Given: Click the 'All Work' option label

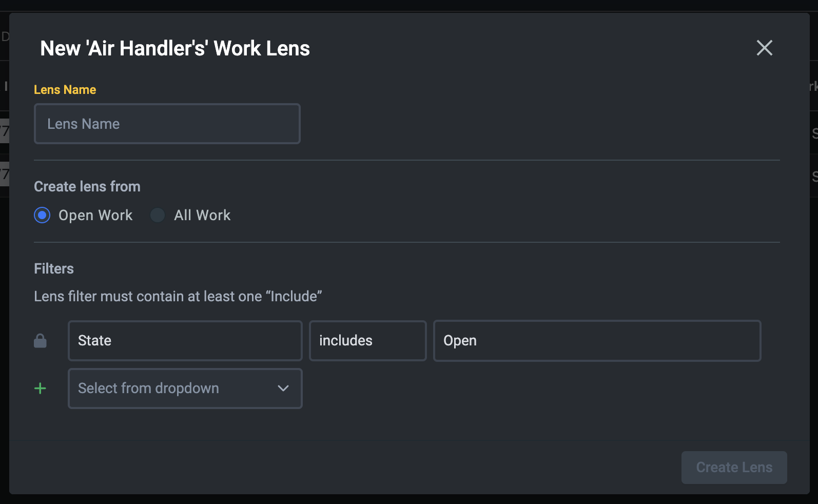Looking at the screenshot, I should pos(202,215).
